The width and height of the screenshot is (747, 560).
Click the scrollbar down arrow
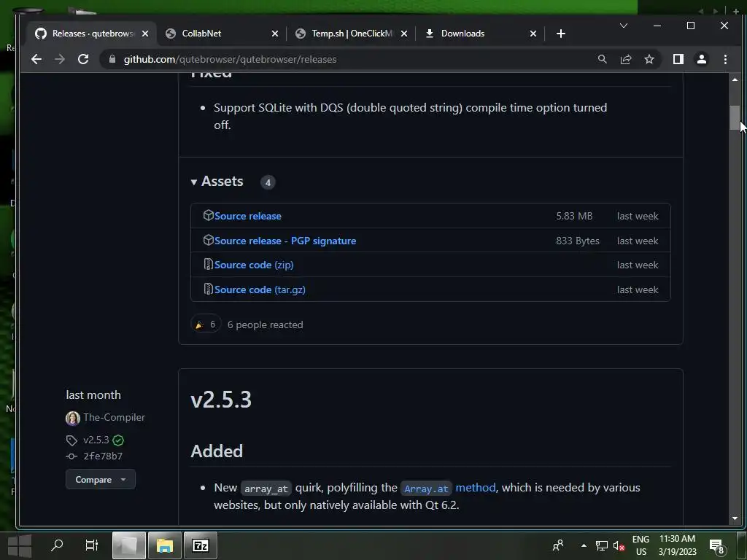pos(735,518)
